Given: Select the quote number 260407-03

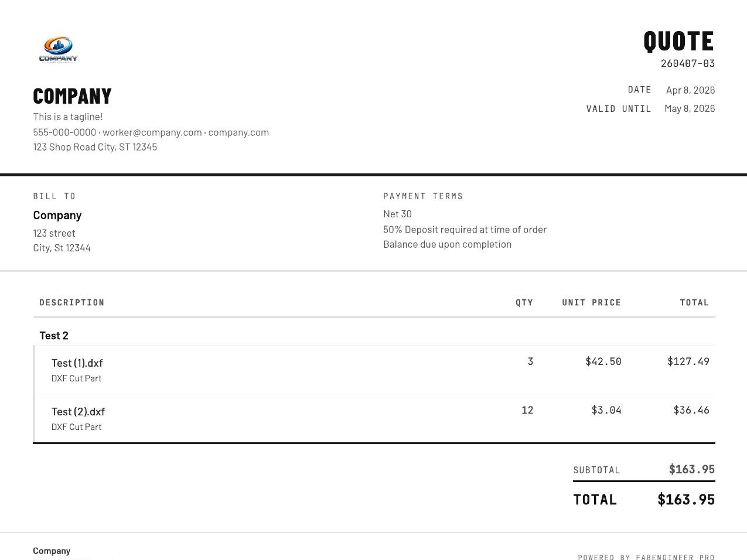Looking at the screenshot, I should pyautogui.click(x=687, y=63).
